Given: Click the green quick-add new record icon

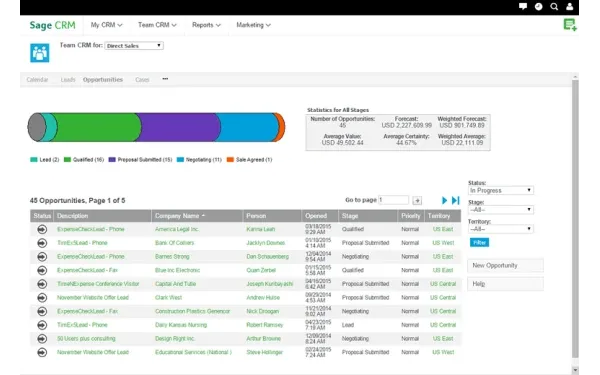Looking at the screenshot, I should click(570, 25).
